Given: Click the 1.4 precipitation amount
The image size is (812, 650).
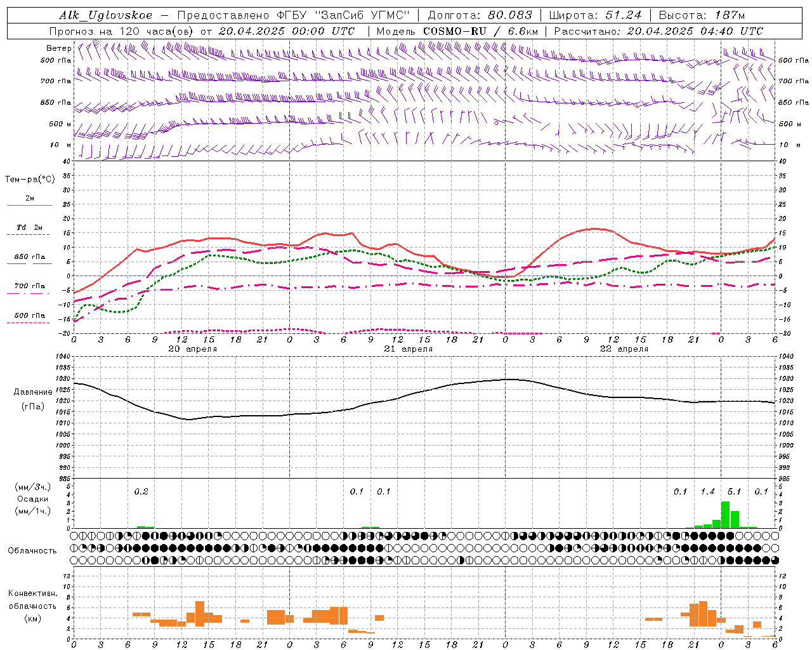Looking at the screenshot, I should pos(707,491).
